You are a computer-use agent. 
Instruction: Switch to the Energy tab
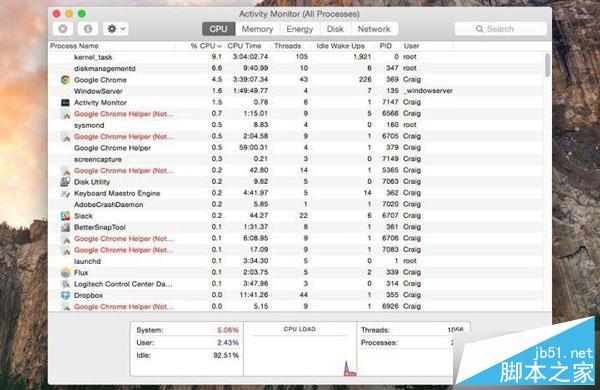(300, 29)
